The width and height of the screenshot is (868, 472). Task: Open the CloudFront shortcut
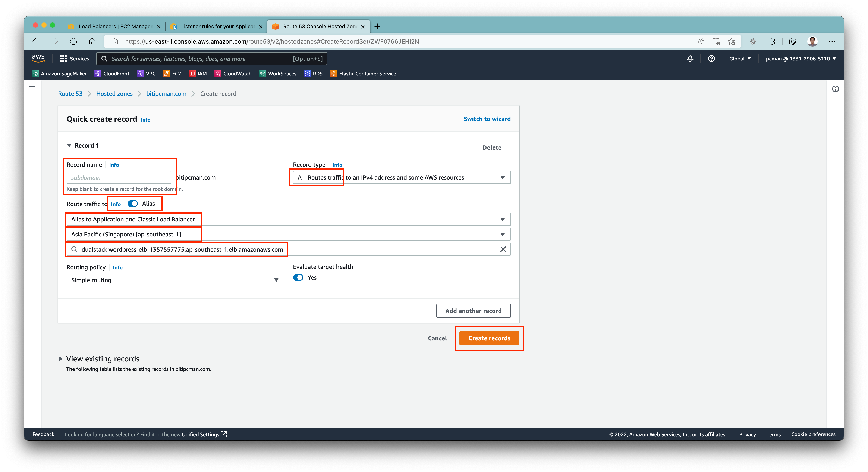(112, 74)
